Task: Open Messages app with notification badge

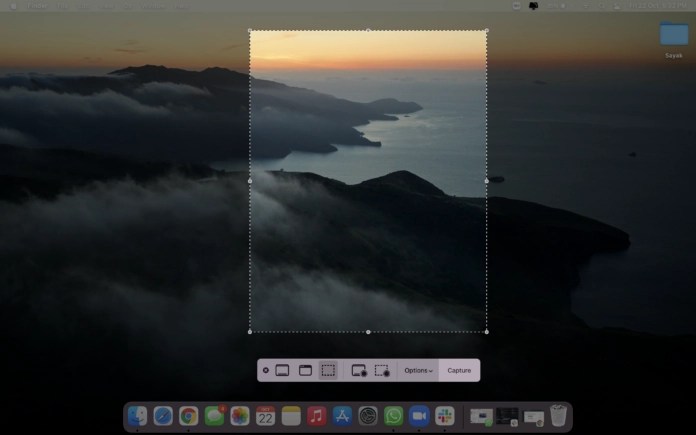Action: (214, 416)
